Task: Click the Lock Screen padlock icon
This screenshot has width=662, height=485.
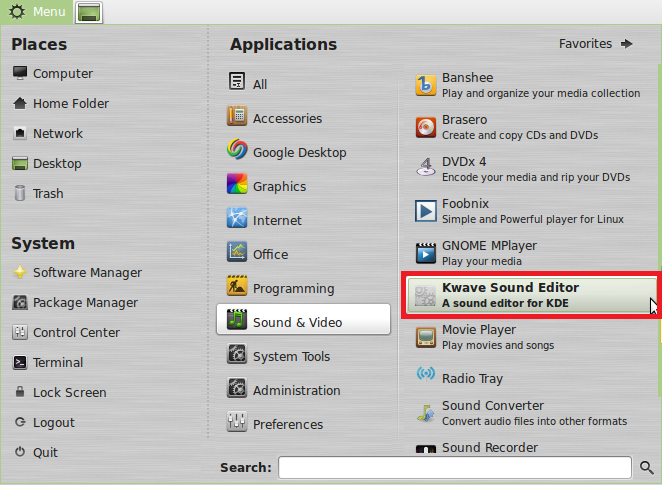Action: click(20, 392)
